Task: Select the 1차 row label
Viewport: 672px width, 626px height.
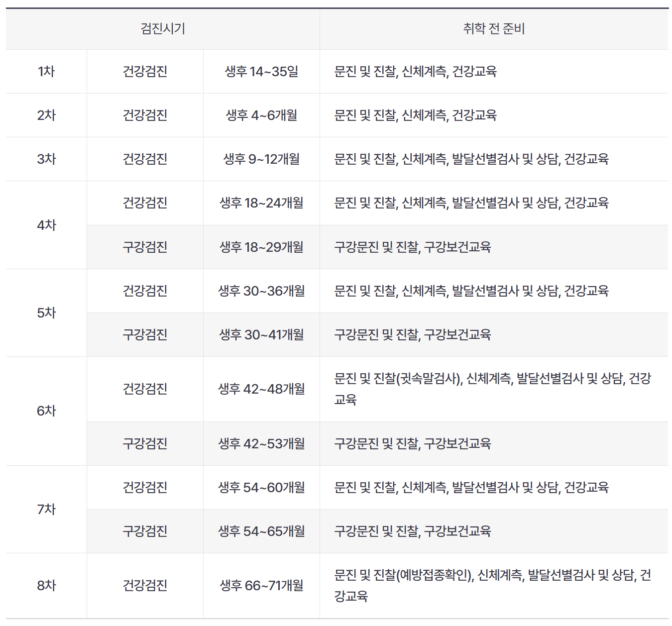Action: click(46, 71)
